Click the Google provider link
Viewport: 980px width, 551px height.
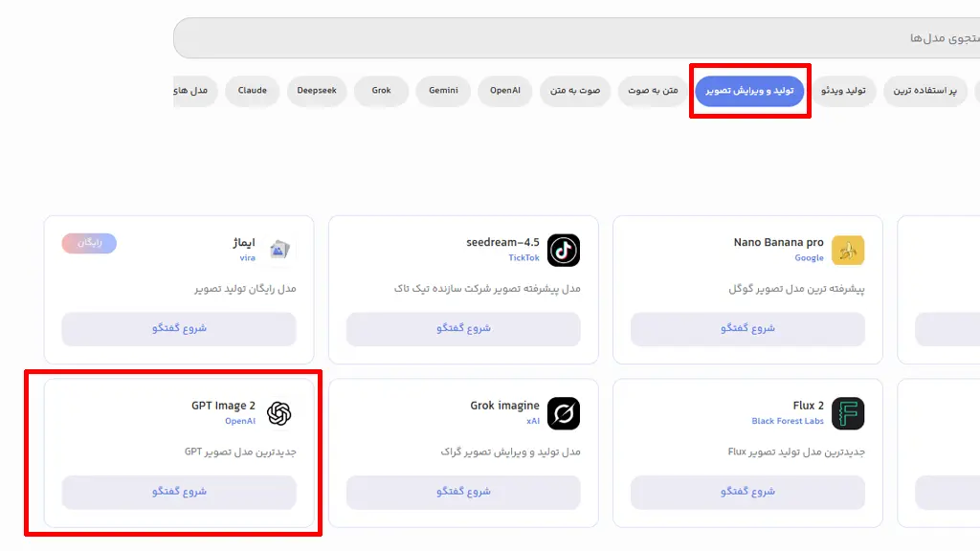809,258
